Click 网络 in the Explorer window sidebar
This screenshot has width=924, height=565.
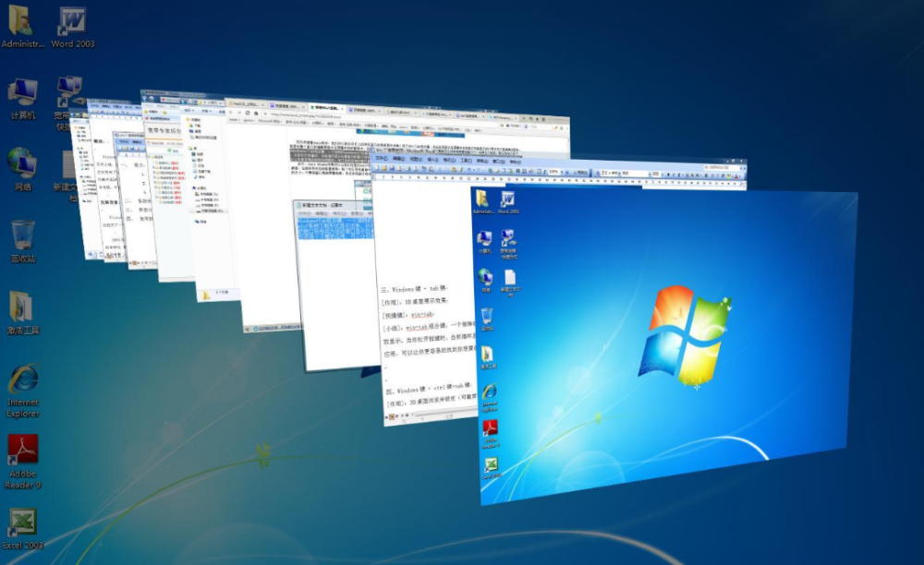point(202,222)
